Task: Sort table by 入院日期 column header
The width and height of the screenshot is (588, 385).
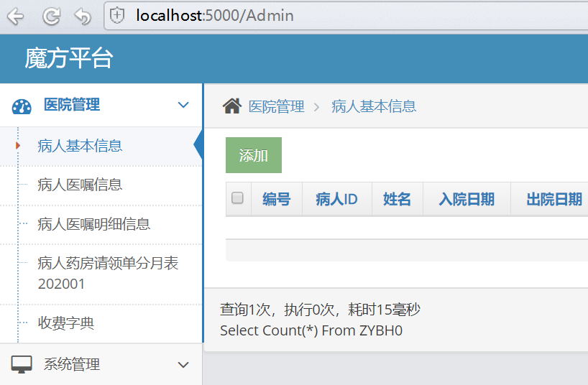Action: (x=467, y=199)
